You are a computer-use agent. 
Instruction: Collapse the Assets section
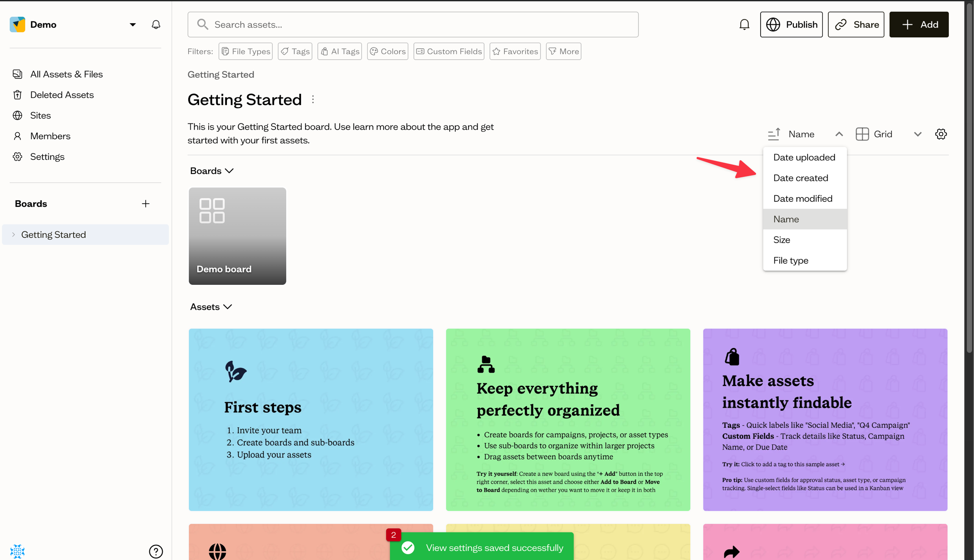point(211,307)
